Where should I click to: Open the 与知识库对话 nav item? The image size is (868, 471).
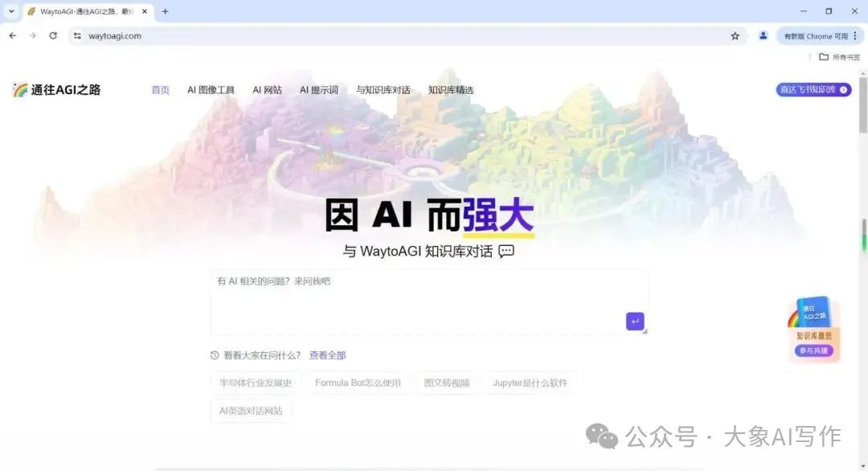point(383,90)
